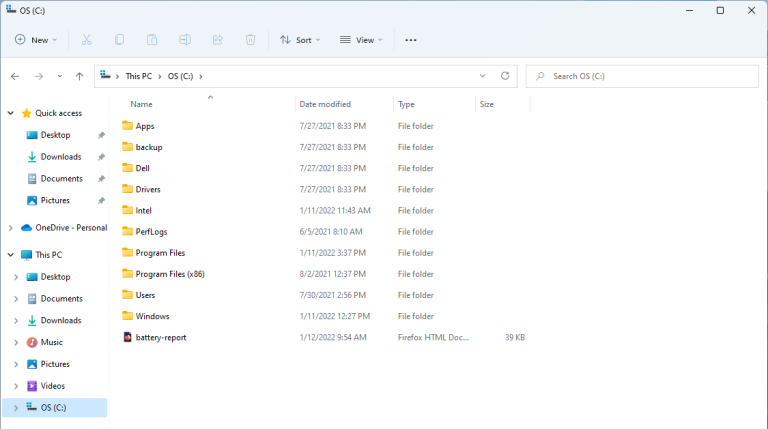Expand Documents under This PC
768x429 pixels.
coord(16,299)
